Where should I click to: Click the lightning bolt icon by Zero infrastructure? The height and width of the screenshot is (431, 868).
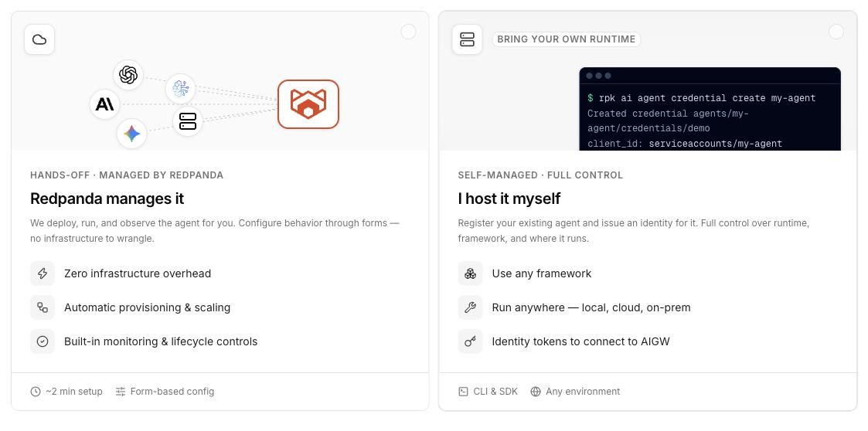43,273
